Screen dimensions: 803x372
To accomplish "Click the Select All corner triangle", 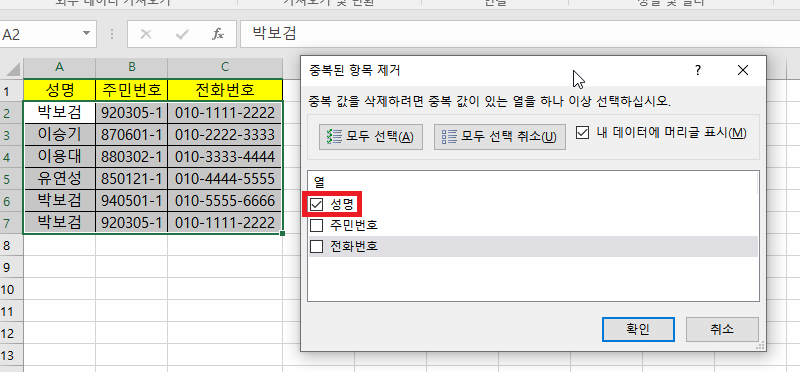I will click(x=12, y=68).
